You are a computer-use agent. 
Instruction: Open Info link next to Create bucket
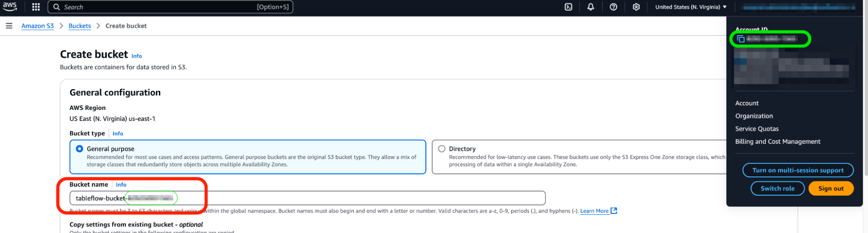click(x=137, y=56)
